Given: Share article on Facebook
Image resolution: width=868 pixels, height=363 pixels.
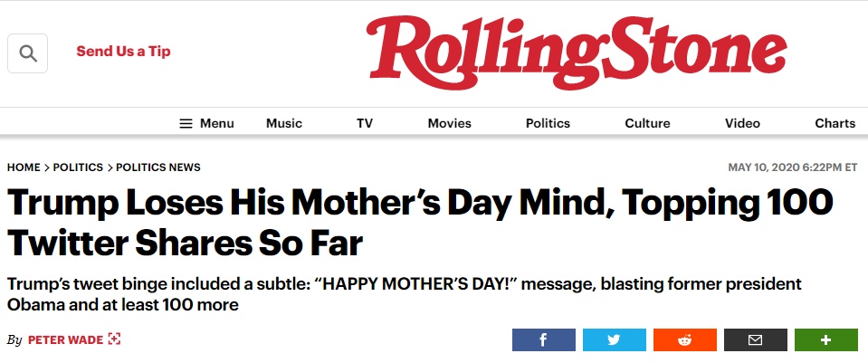Looking at the screenshot, I should [543, 340].
